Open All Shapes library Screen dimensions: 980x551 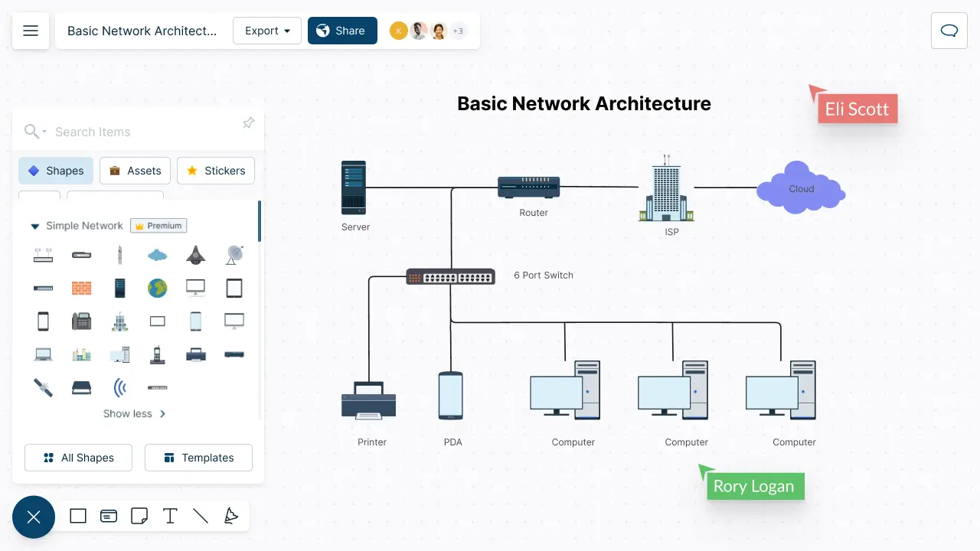78,458
